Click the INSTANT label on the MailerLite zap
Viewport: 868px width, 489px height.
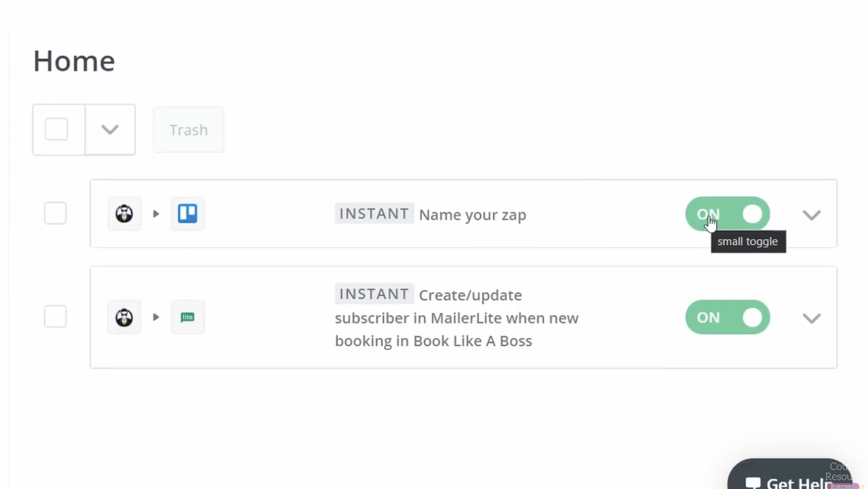click(374, 294)
